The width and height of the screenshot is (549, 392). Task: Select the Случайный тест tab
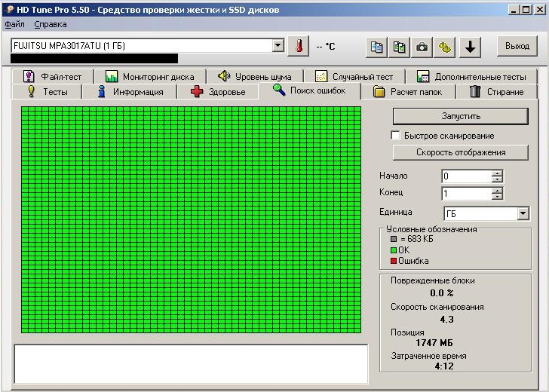click(x=354, y=76)
